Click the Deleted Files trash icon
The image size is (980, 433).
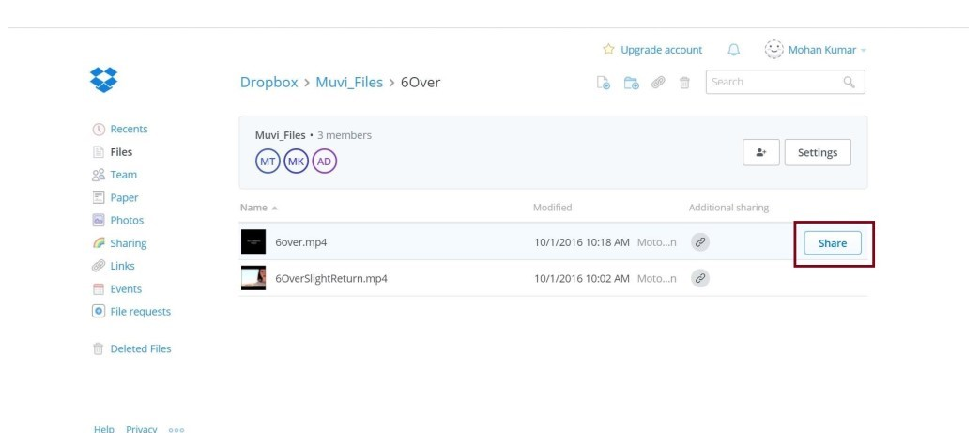pyautogui.click(x=99, y=349)
